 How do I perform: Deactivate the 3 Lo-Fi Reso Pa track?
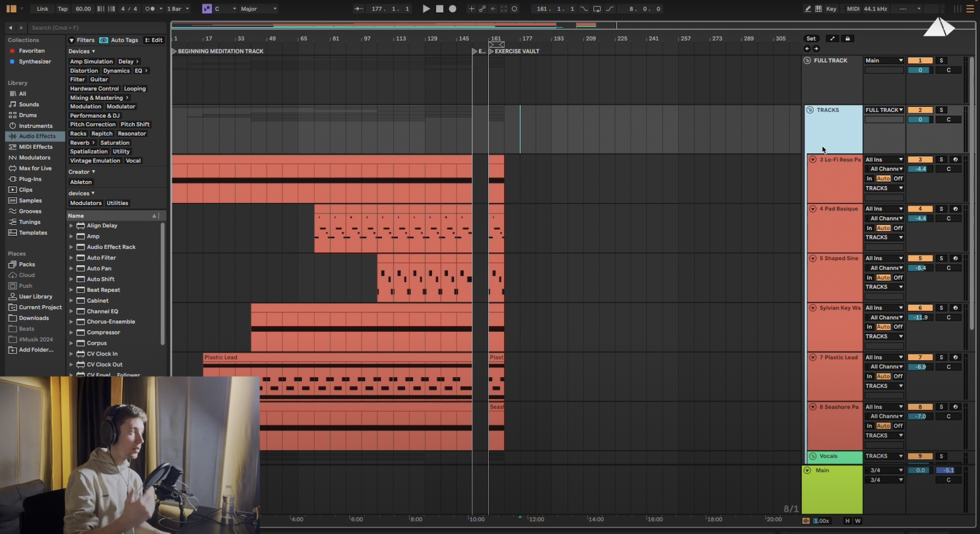[920, 160]
